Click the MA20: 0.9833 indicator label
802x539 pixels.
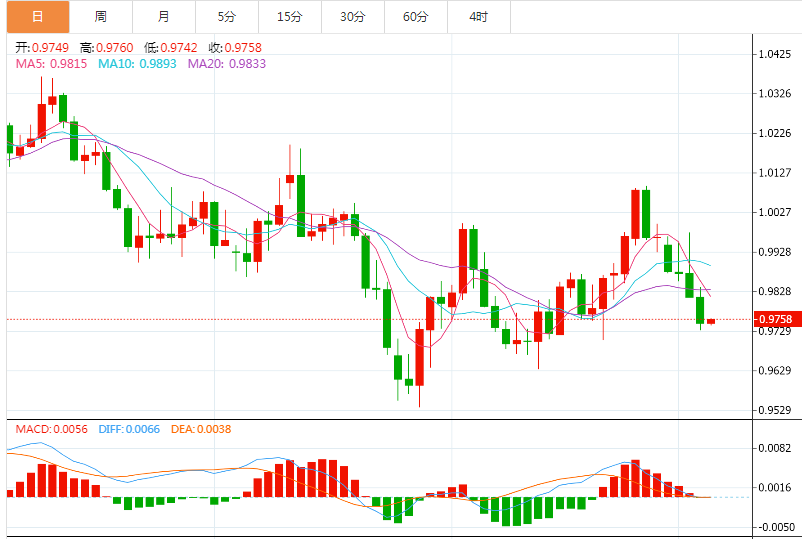click(x=227, y=63)
